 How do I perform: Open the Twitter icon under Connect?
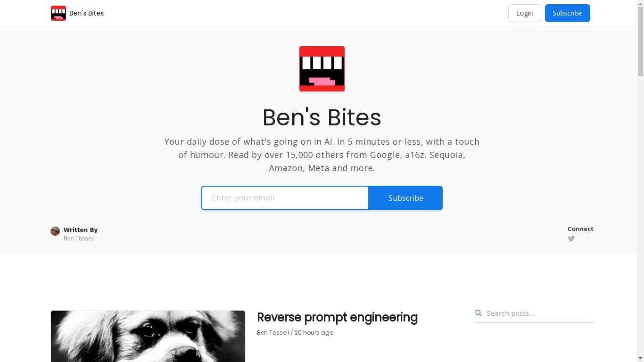coord(571,239)
